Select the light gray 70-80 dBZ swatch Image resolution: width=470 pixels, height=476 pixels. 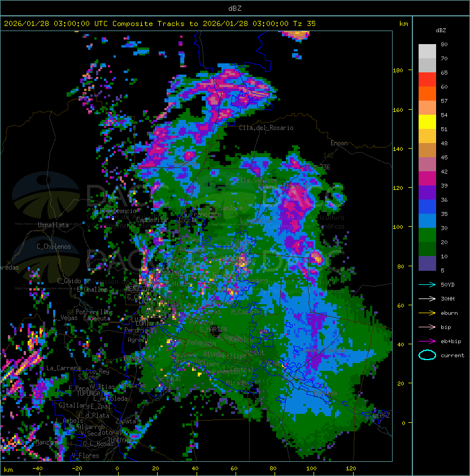427,51
